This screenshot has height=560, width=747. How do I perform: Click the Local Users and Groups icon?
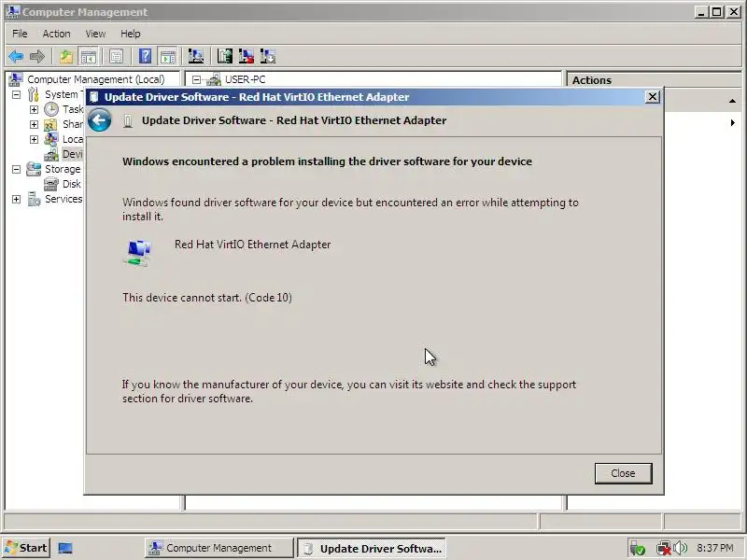[51, 139]
